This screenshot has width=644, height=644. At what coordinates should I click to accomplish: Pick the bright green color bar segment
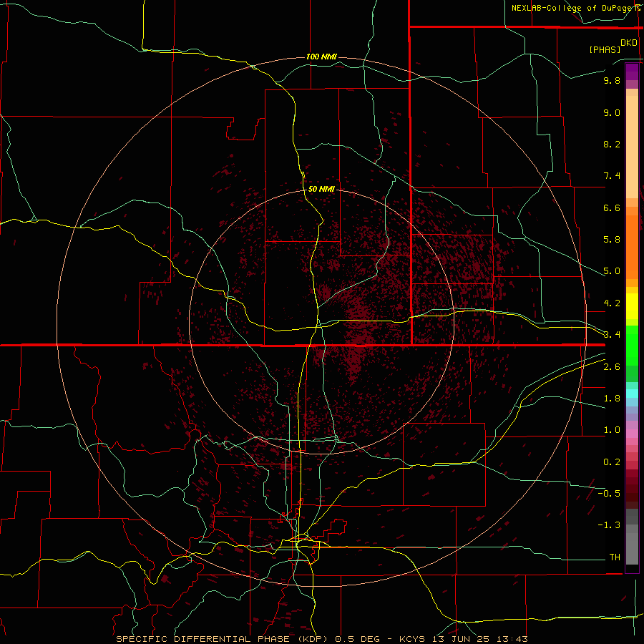click(x=632, y=345)
